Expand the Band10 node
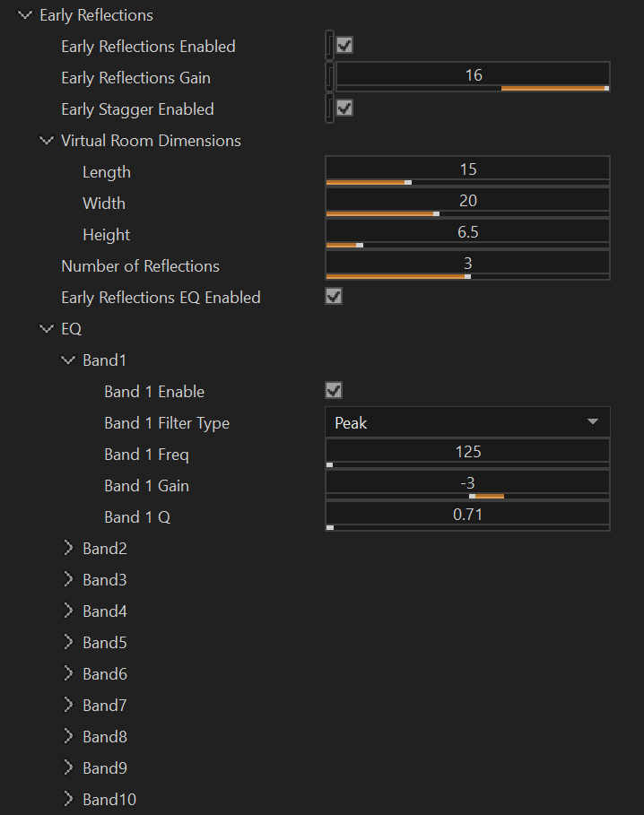 click(69, 799)
